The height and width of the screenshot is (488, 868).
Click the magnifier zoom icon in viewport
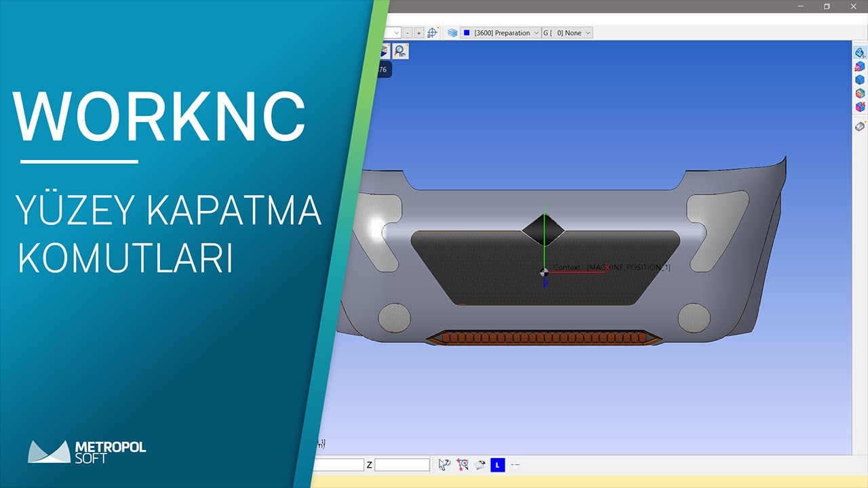[x=400, y=50]
